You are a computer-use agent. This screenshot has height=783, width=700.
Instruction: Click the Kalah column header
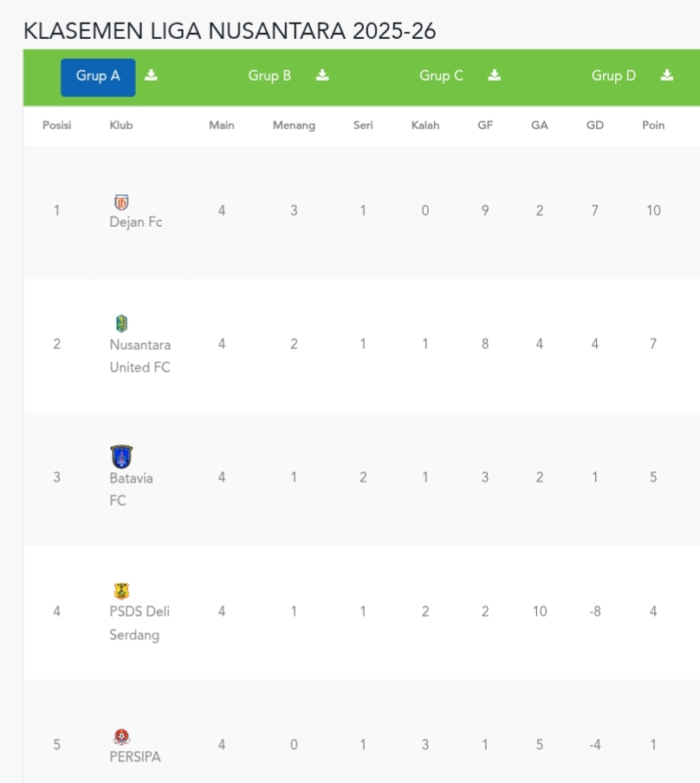click(425, 126)
